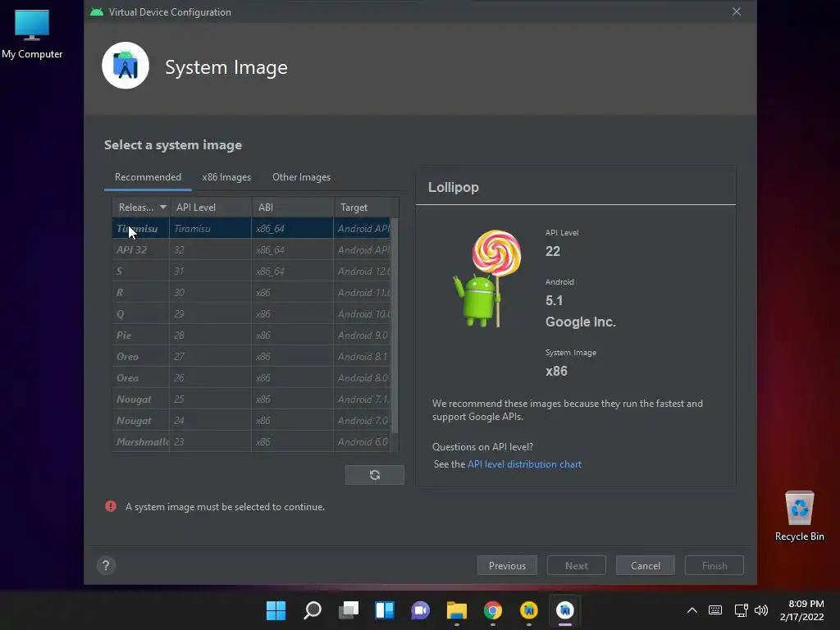Open network status tray icon
The height and width of the screenshot is (630, 840).
point(741,610)
